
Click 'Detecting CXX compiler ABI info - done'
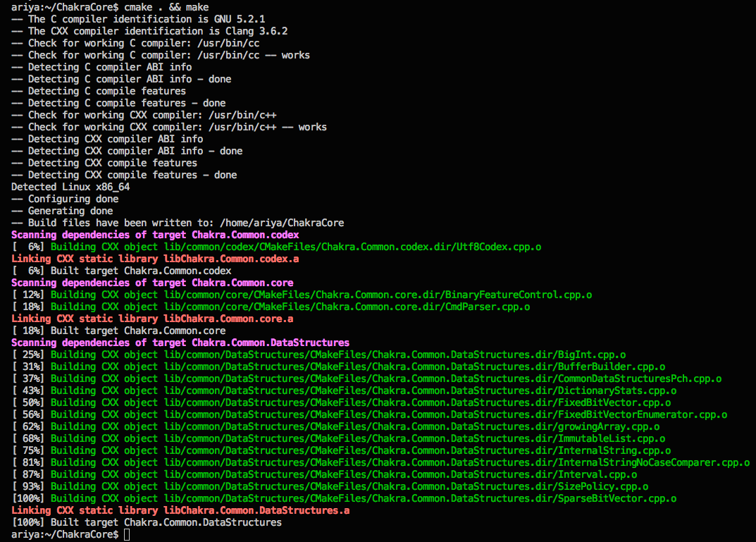point(127,151)
